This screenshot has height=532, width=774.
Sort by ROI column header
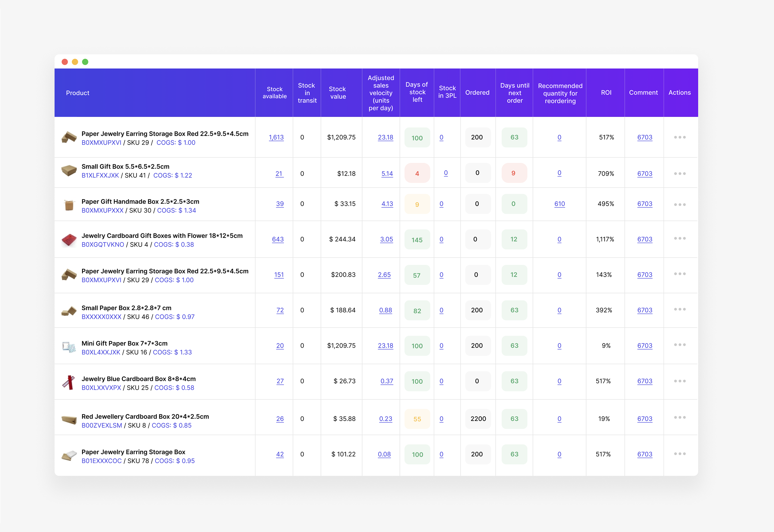pos(606,93)
